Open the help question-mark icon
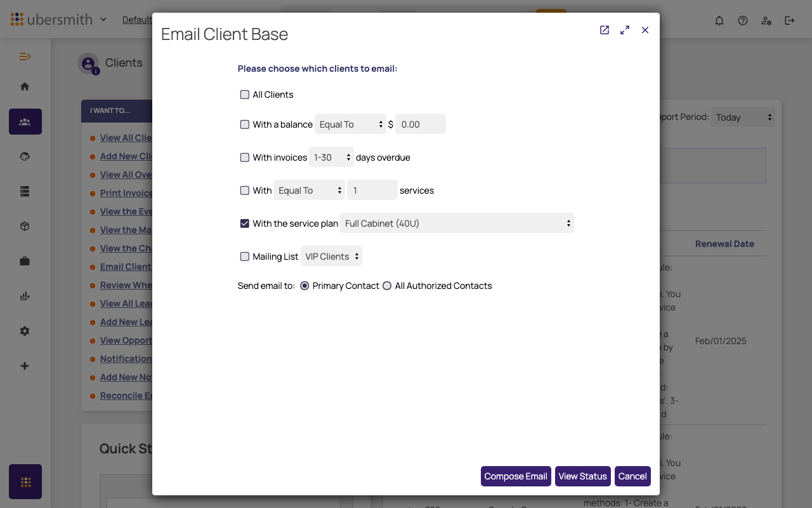 click(743, 20)
